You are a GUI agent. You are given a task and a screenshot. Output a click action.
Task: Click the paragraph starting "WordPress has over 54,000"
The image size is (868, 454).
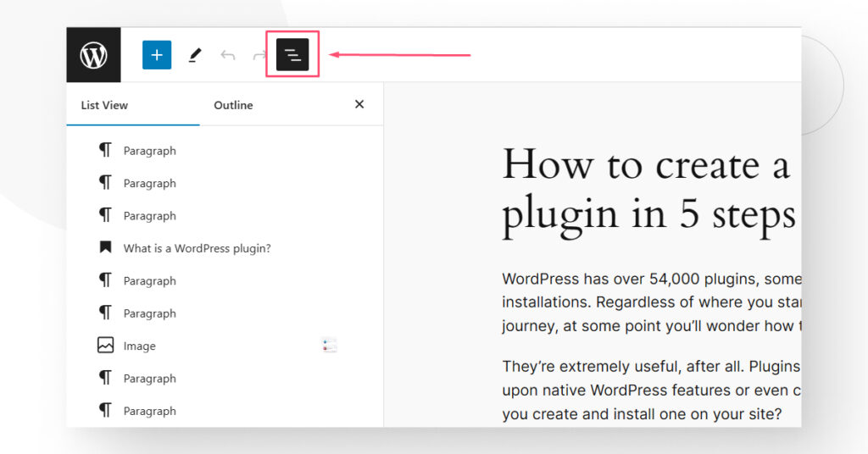click(x=652, y=302)
